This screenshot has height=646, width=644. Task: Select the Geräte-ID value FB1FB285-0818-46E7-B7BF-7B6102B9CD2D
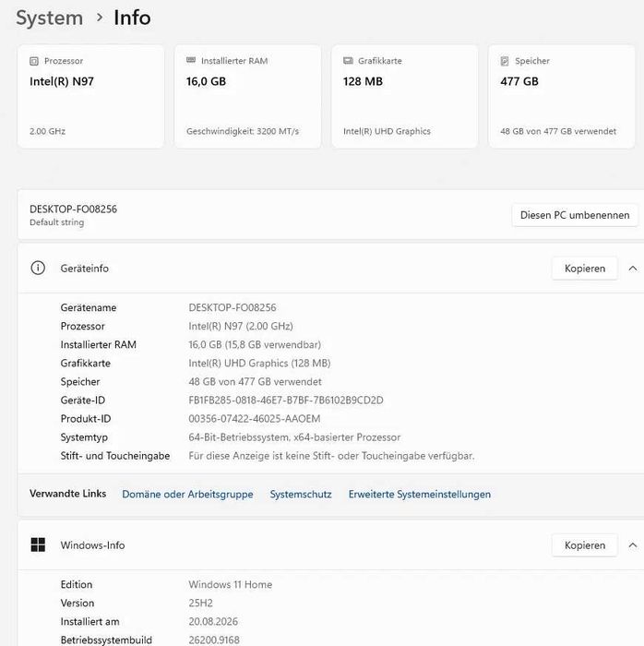click(286, 401)
